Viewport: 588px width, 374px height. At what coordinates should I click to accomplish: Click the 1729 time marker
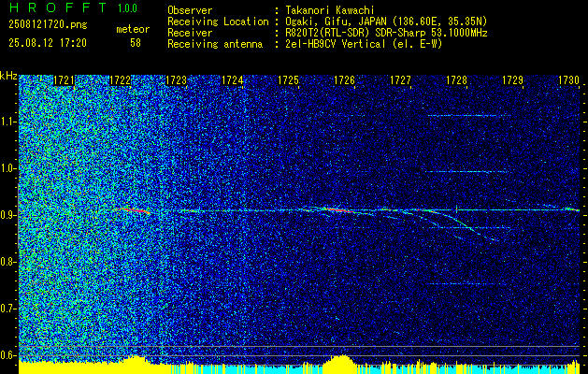point(512,80)
